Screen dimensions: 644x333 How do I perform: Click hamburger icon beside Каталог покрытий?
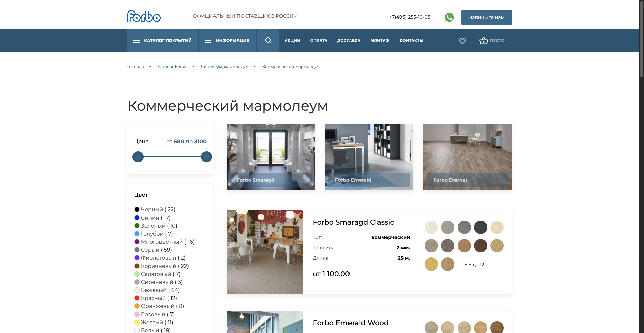coord(137,41)
